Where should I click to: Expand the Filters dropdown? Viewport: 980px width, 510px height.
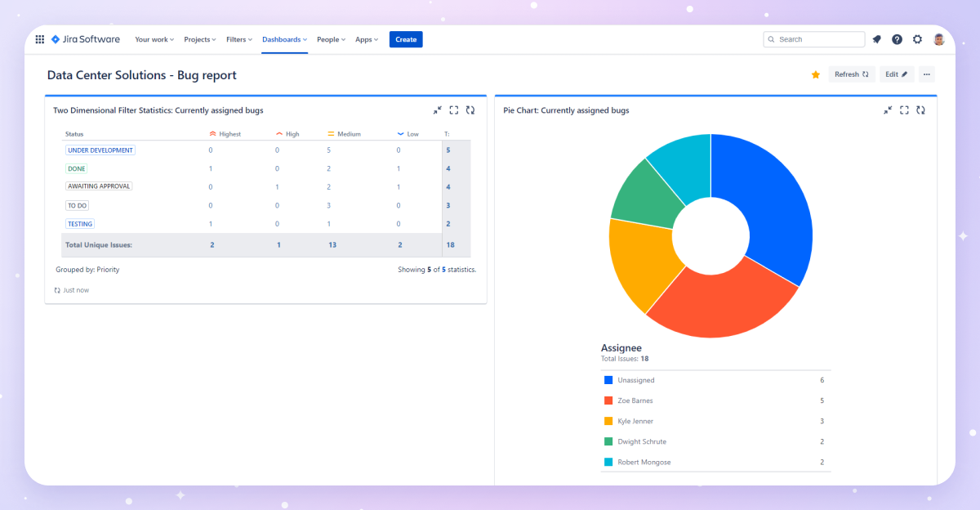point(239,39)
